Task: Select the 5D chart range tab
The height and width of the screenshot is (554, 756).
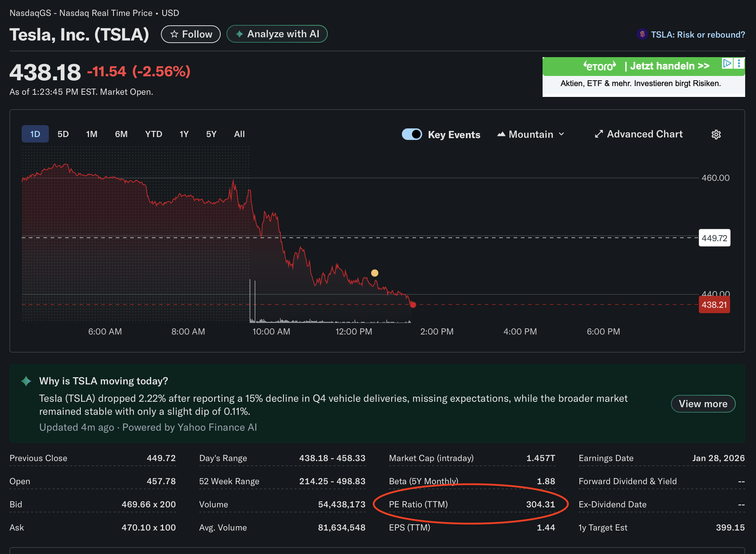Action: pos(63,134)
